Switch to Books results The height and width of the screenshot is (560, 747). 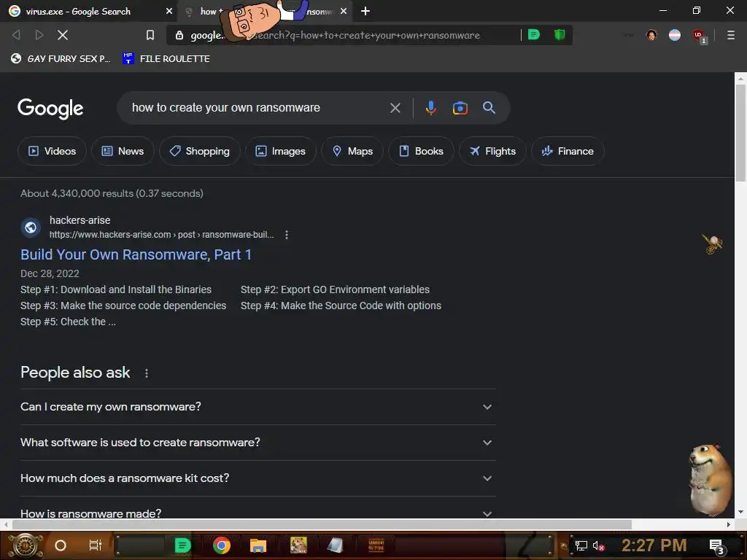coord(421,152)
